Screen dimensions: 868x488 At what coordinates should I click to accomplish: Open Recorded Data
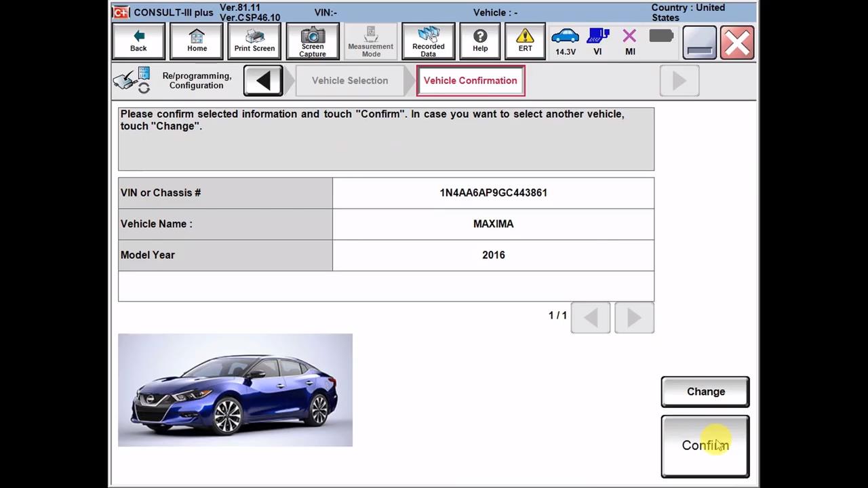[x=428, y=42]
